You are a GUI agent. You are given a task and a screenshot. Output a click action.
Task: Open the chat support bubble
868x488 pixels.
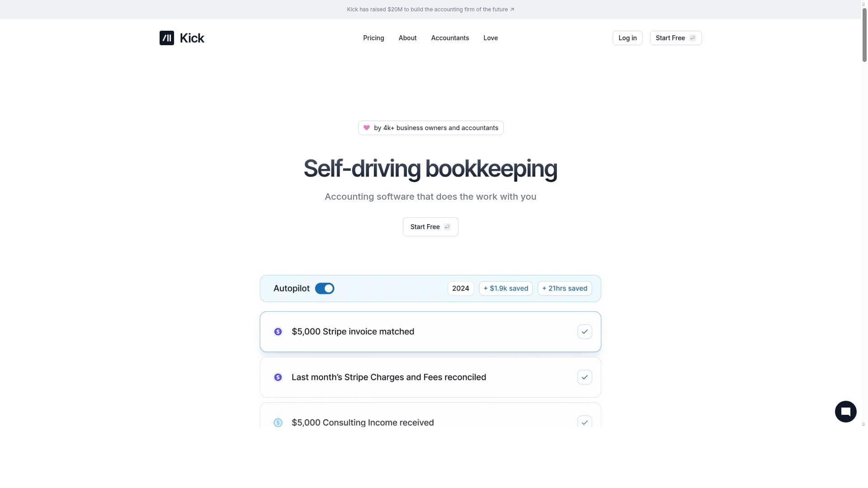(x=845, y=412)
